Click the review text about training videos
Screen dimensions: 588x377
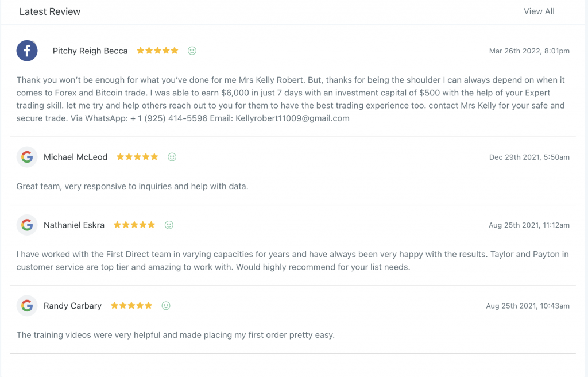pyautogui.click(x=176, y=335)
